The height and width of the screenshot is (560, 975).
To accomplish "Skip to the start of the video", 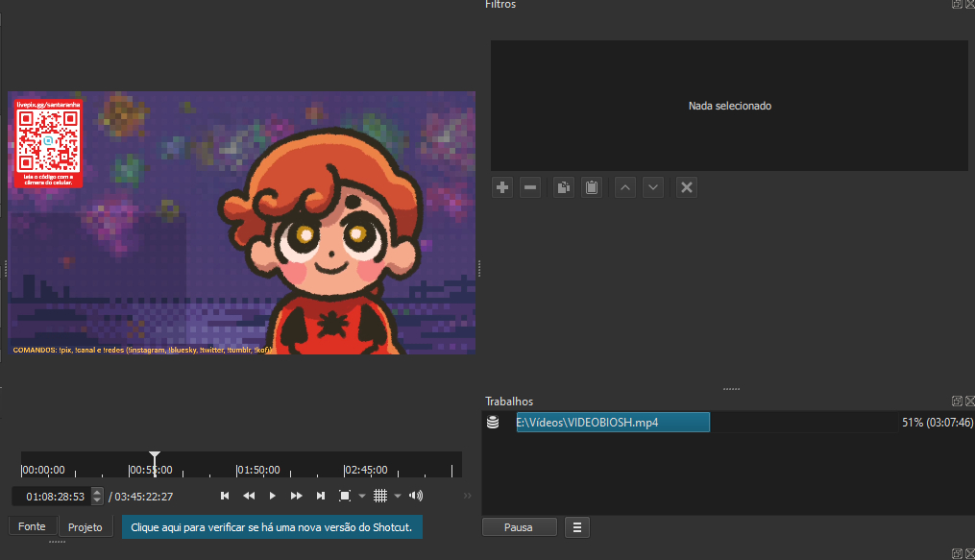I will (225, 496).
